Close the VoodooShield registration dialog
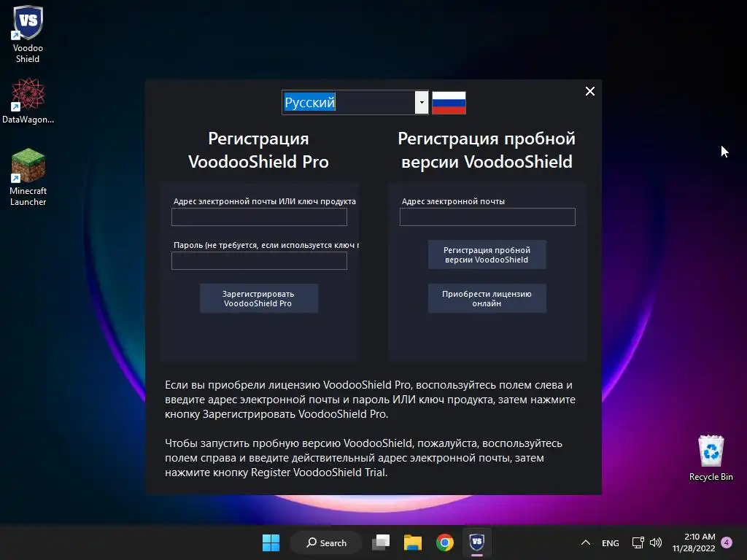Image resolution: width=747 pixels, height=560 pixels. pyautogui.click(x=589, y=91)
